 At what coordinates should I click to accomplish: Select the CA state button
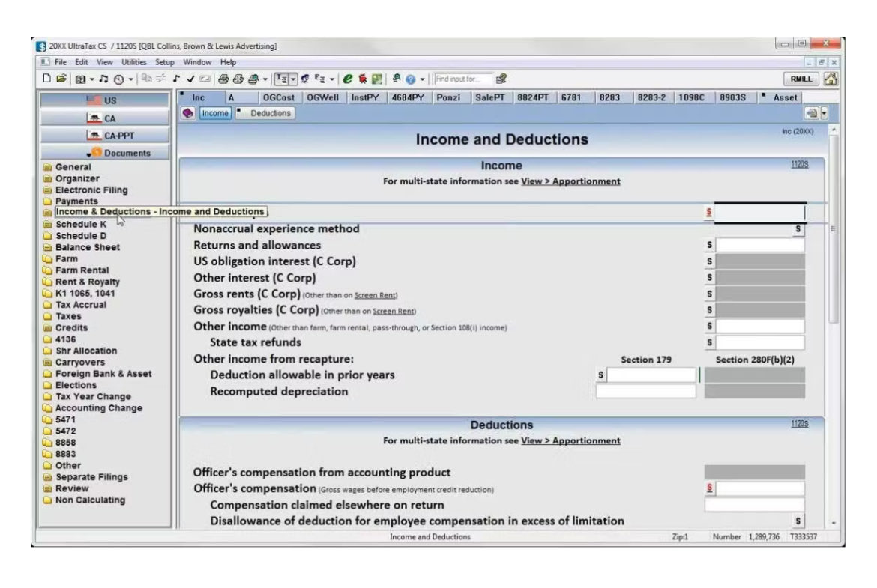coord(105,118)
